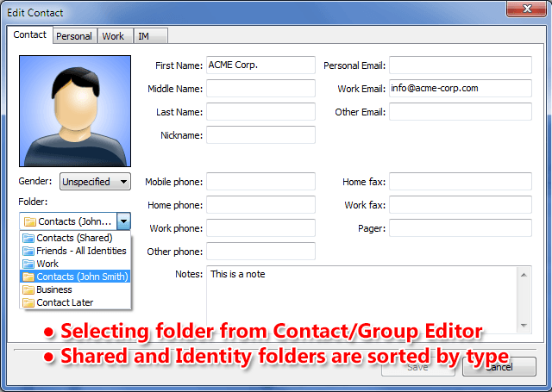
Task: Switch to the IM tab
Action: (x=150, y=36)
